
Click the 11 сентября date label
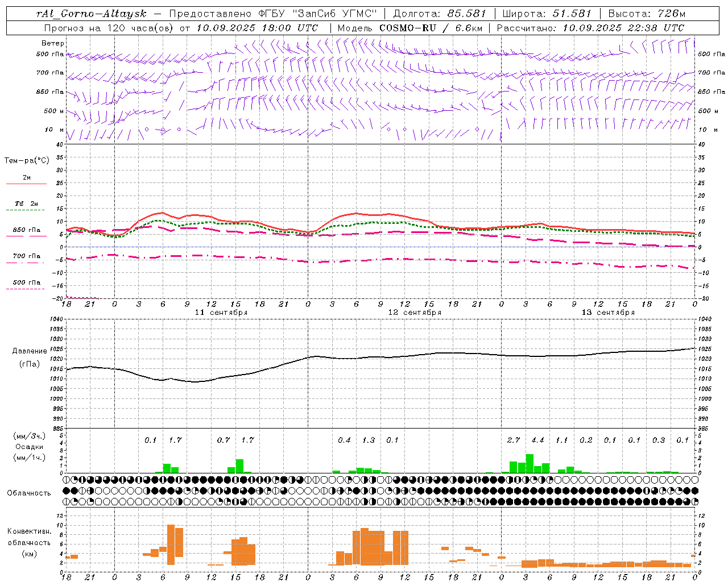tap(221, 313)
